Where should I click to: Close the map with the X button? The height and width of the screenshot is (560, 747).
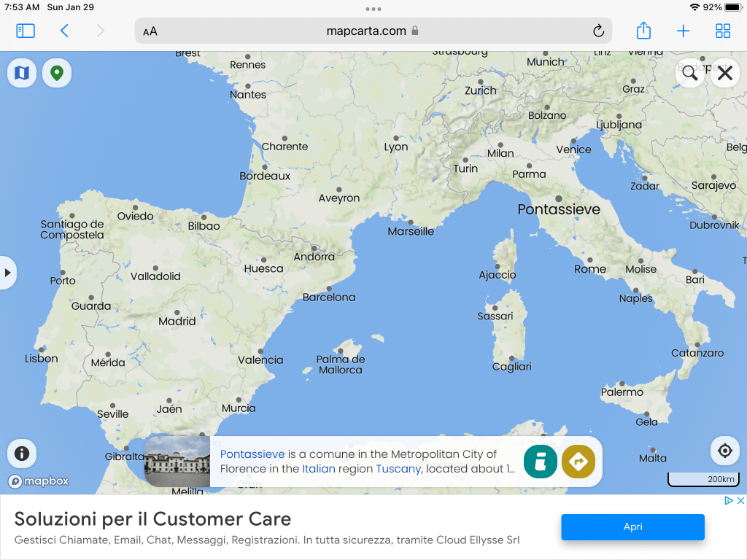tap(724, 73)
